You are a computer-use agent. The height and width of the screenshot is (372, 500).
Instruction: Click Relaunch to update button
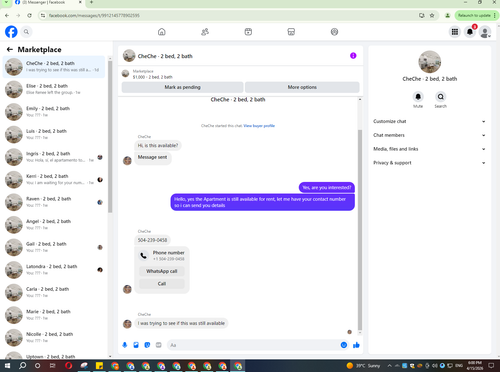[x=476, y=15]
